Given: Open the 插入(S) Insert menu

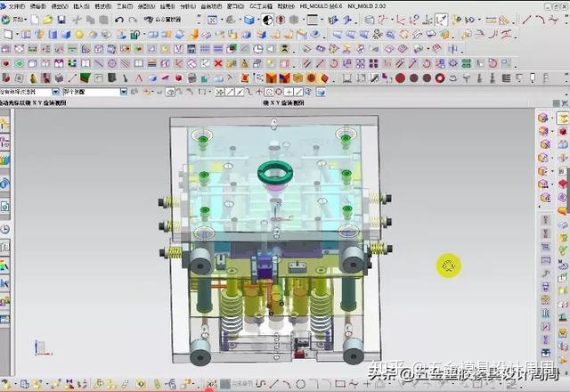Looking at the screenshot, I should tap(81, 6).
